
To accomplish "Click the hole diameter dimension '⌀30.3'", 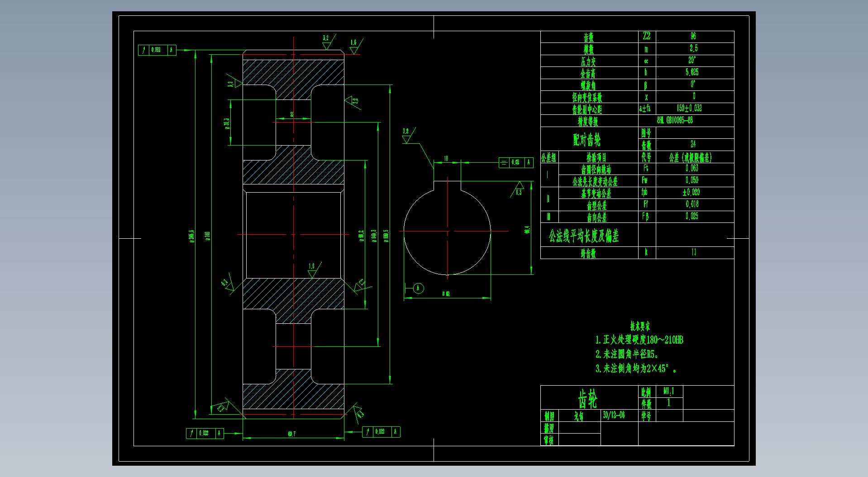I will [x=226, y=123].
